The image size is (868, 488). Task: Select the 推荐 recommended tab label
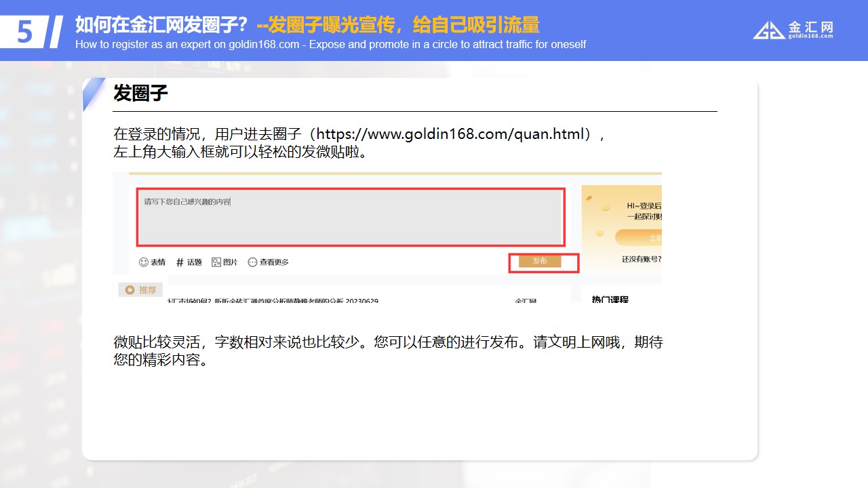coord(147,290)
